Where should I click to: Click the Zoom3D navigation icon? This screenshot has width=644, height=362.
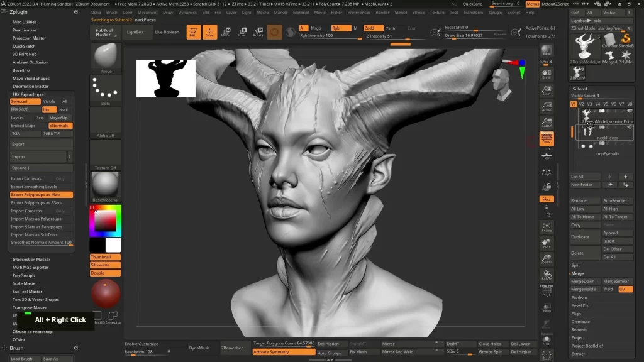pos(547,259)
